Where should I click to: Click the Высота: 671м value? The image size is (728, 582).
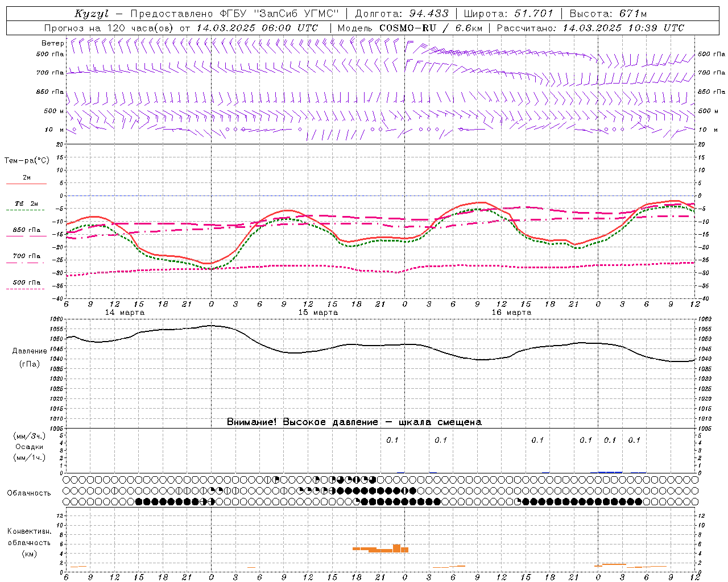[x=608, y=14]
